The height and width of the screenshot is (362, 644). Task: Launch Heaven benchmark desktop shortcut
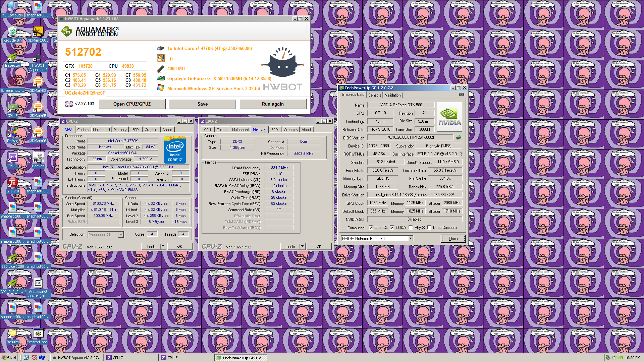(38, 160)
